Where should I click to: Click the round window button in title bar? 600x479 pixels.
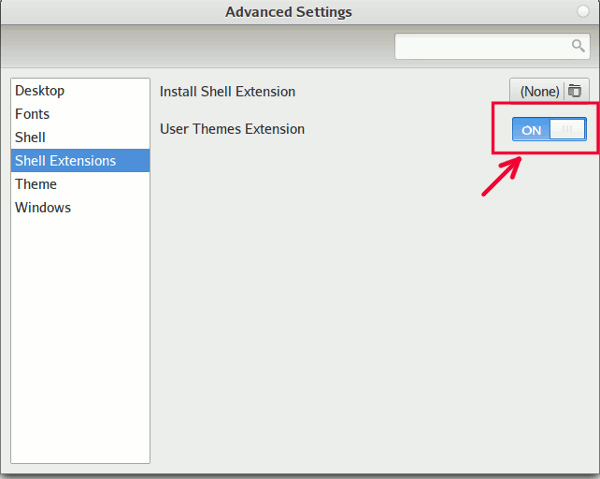[583, 12]
